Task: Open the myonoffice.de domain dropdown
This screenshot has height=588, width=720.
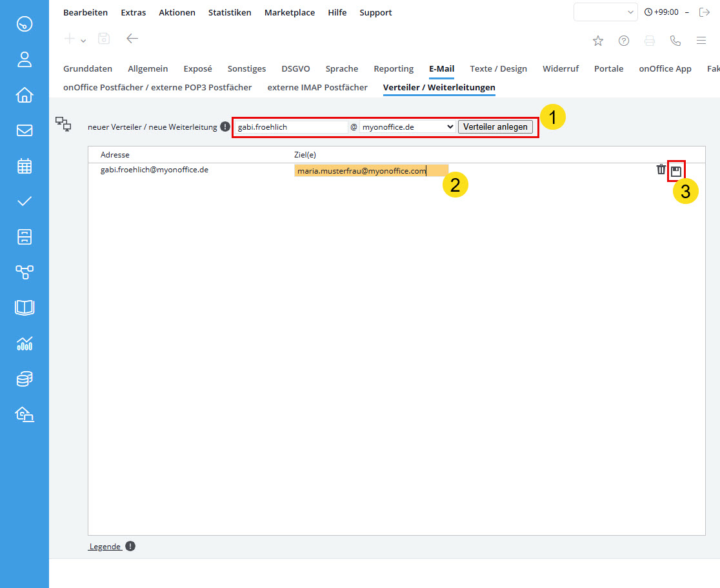Action: (x=408, y=127)
